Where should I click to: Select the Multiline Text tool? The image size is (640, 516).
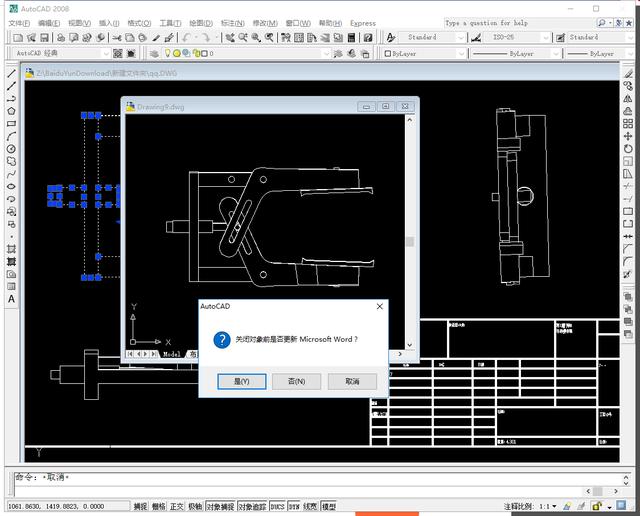coord(11,299)
